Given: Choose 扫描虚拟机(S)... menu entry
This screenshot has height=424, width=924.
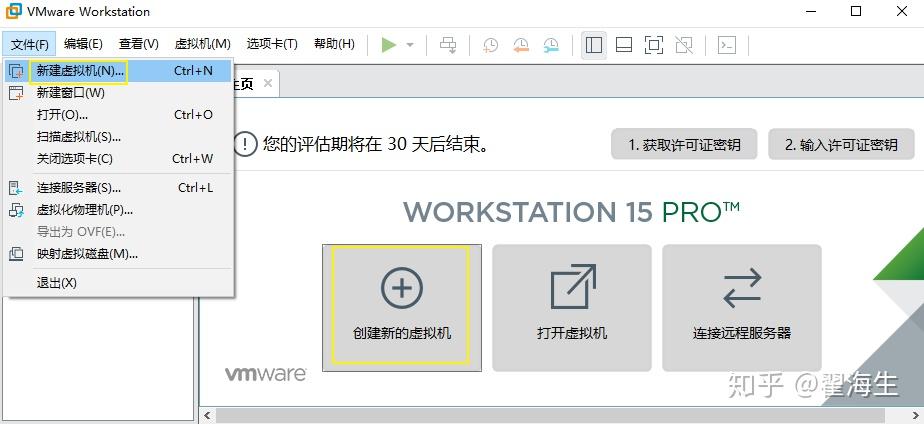Looking at the screenshot, I should 118,137.
